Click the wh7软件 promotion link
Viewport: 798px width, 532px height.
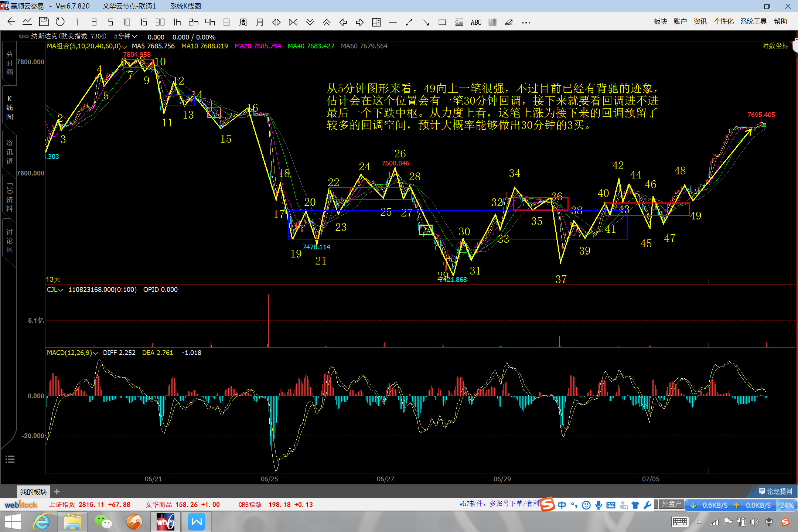[499, 504]
